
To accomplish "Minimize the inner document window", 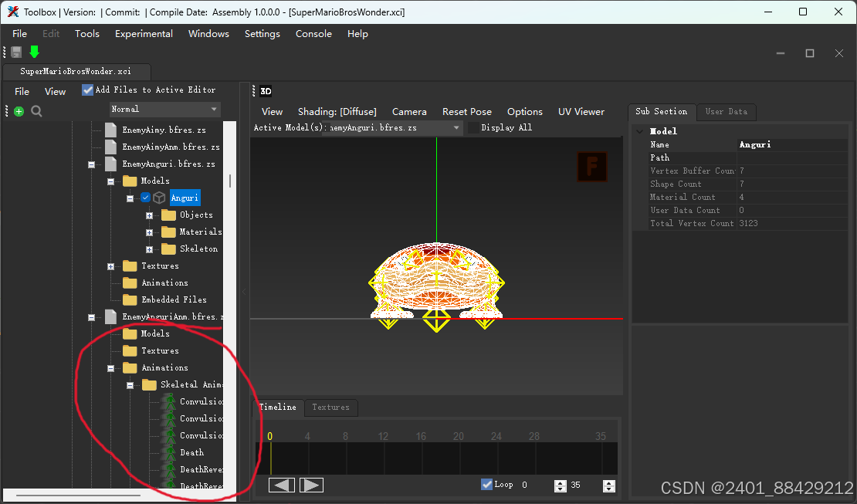I will (781, 53).
